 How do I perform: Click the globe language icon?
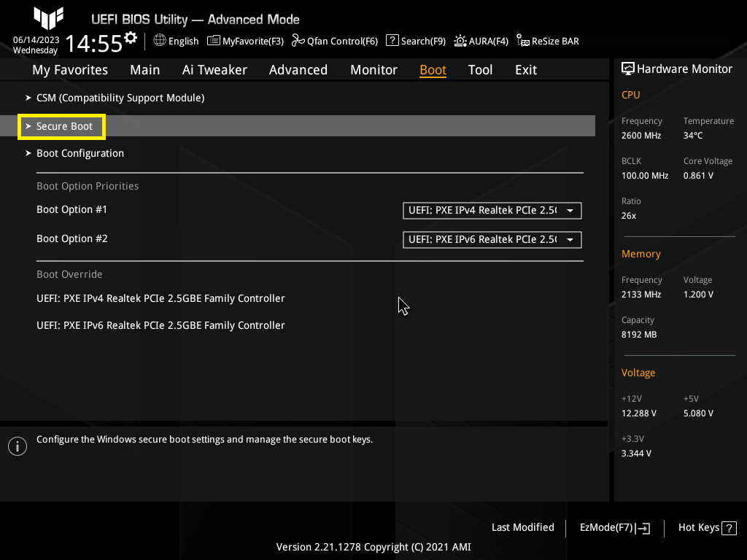160,41
